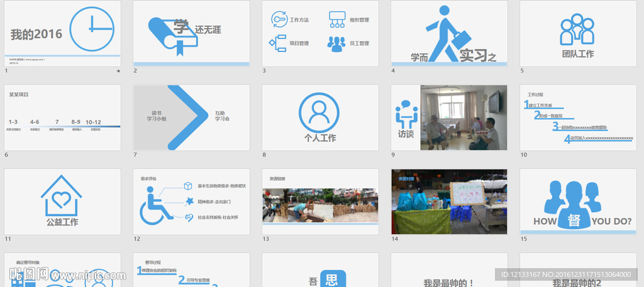Screen dimensions: 644x287
Task: Click slide number 13 label
Action: point(265,239)
